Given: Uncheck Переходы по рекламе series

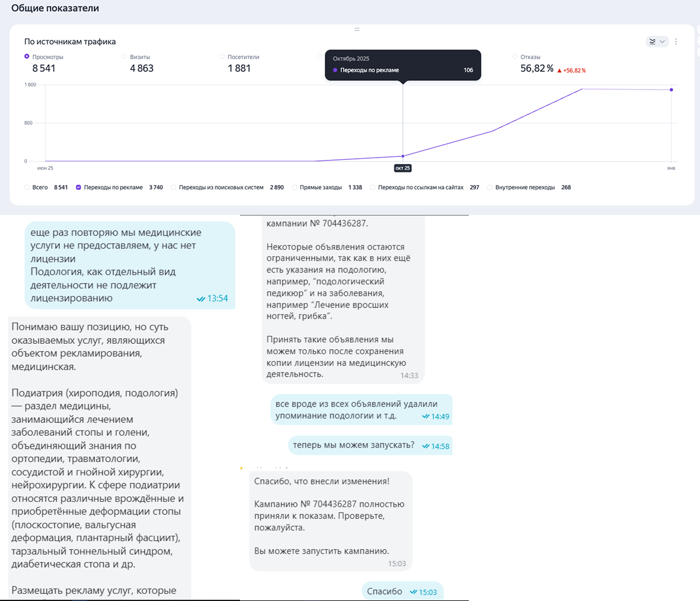Looking at the screenshot, I should pos(78,187).
